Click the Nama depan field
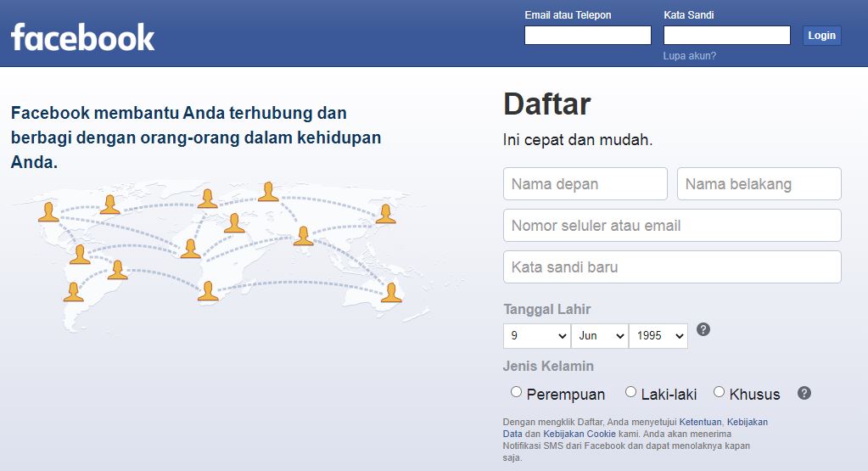Image resolution: width=868 pixels, height=471 pixels. click(585, 184)
